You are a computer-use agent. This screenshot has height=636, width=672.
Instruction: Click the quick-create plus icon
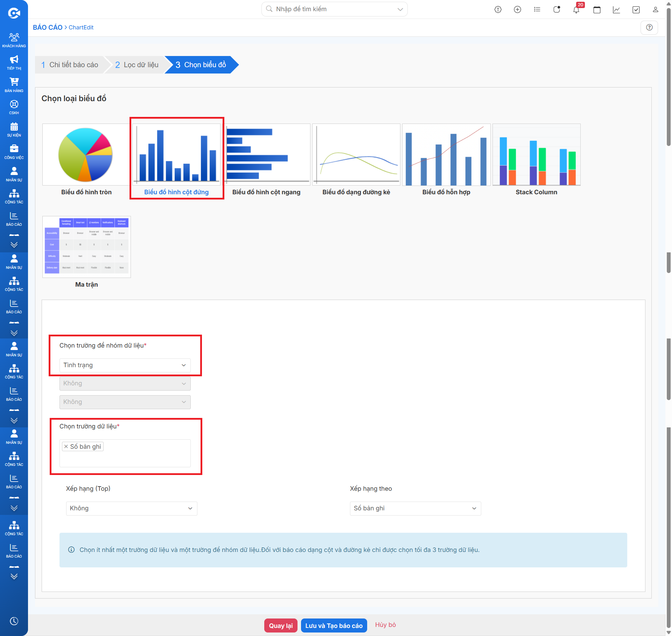point(518,9)
